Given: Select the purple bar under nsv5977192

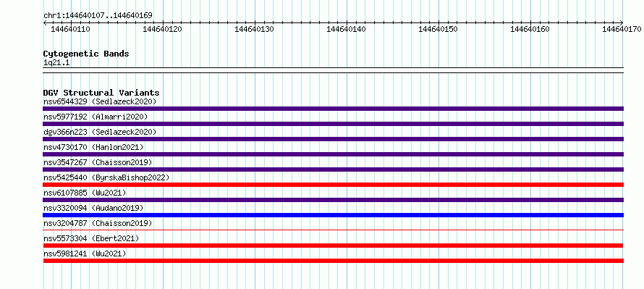Looking at the screenshot, I should click(x=333, y=124).
